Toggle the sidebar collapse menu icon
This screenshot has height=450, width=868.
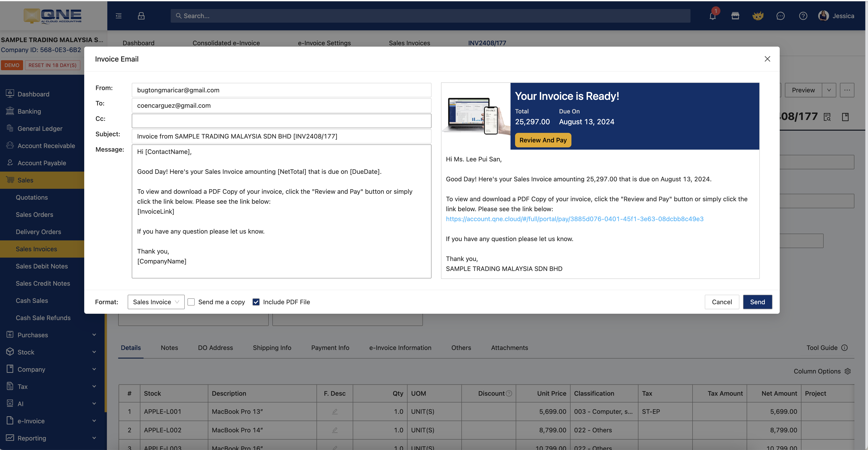(x=119, y=16)
